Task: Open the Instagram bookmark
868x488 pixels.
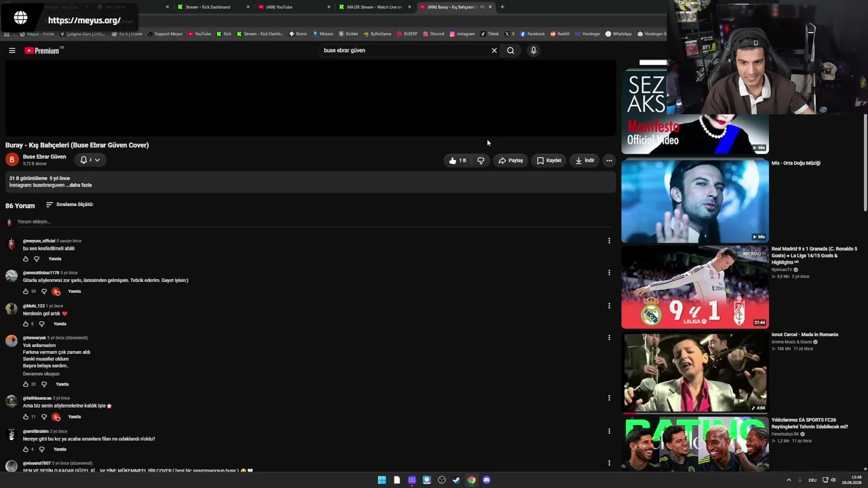Action: pyautogui.click(x=462, y=34)
